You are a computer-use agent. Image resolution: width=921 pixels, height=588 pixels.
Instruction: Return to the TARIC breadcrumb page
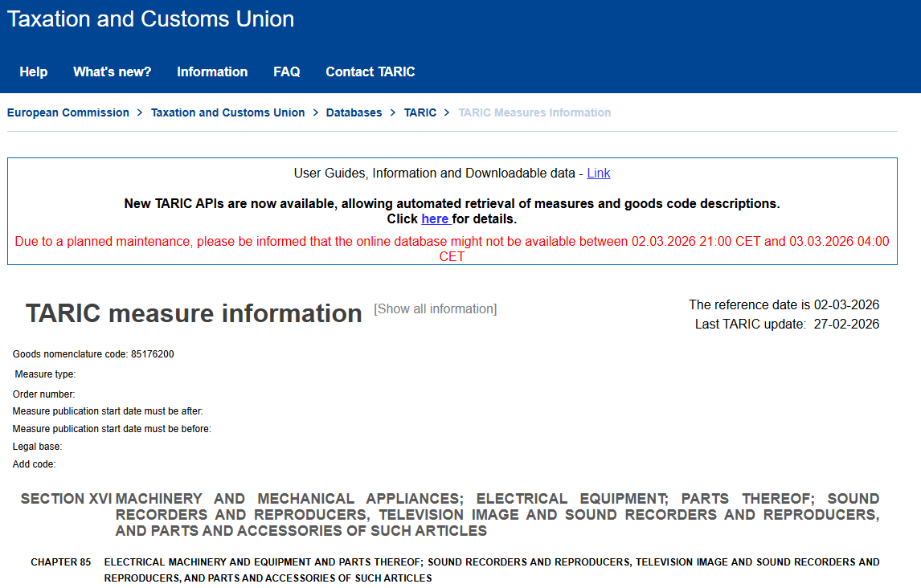coord(420,112)
